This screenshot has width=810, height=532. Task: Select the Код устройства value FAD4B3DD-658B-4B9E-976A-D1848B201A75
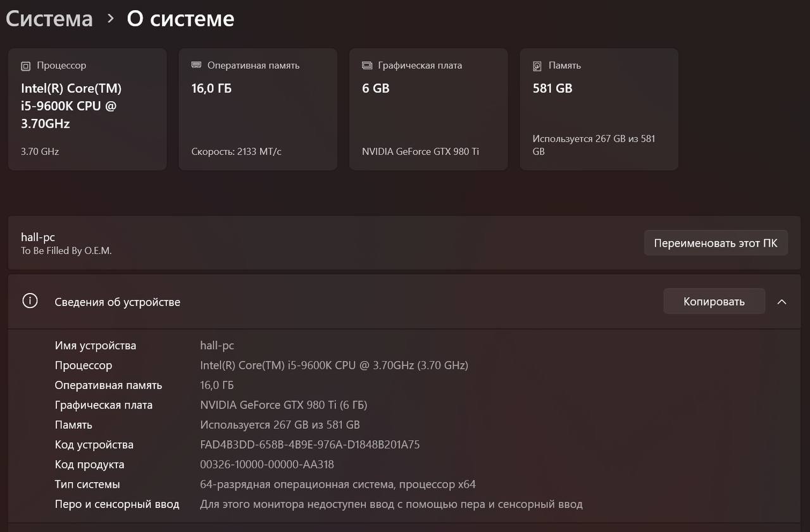click(x=310, y=445)
